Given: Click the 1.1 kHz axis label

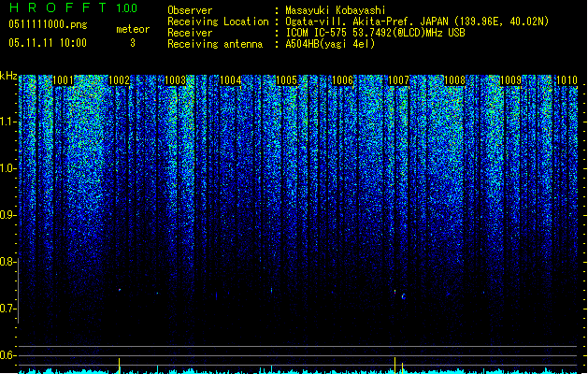Looking at the screenshot, I should [7, 122].
